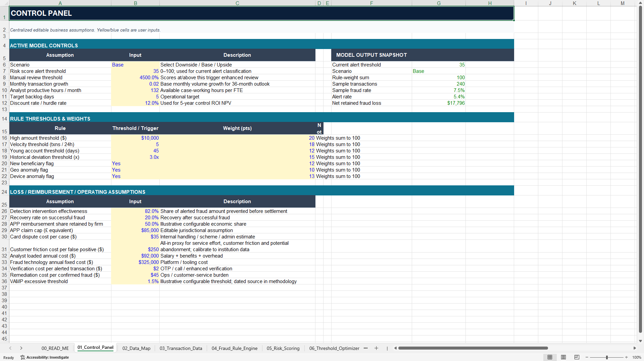Click Sample fraud rate value 7.5%
The height and width of the screenshot is (361, 644).
coord(439,90)
